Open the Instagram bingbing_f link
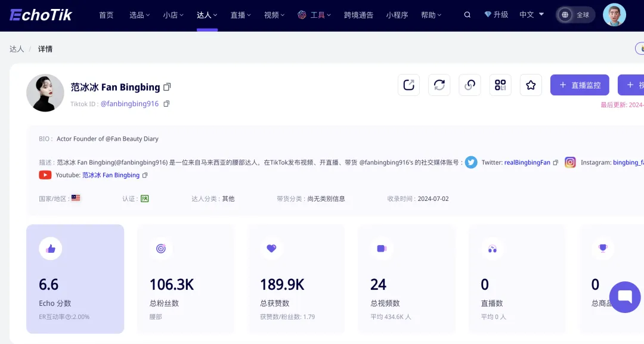 (x=628, y=163)
